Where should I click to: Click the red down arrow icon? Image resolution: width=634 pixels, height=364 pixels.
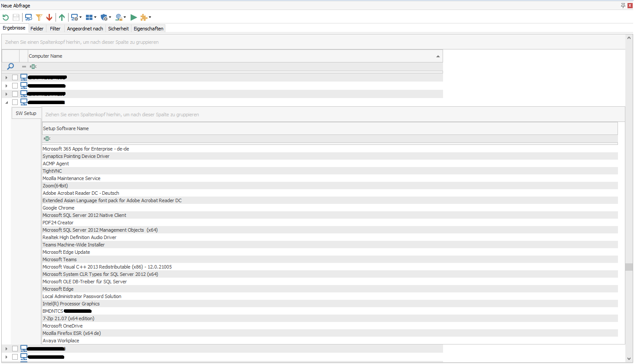[x=49, y=17]
